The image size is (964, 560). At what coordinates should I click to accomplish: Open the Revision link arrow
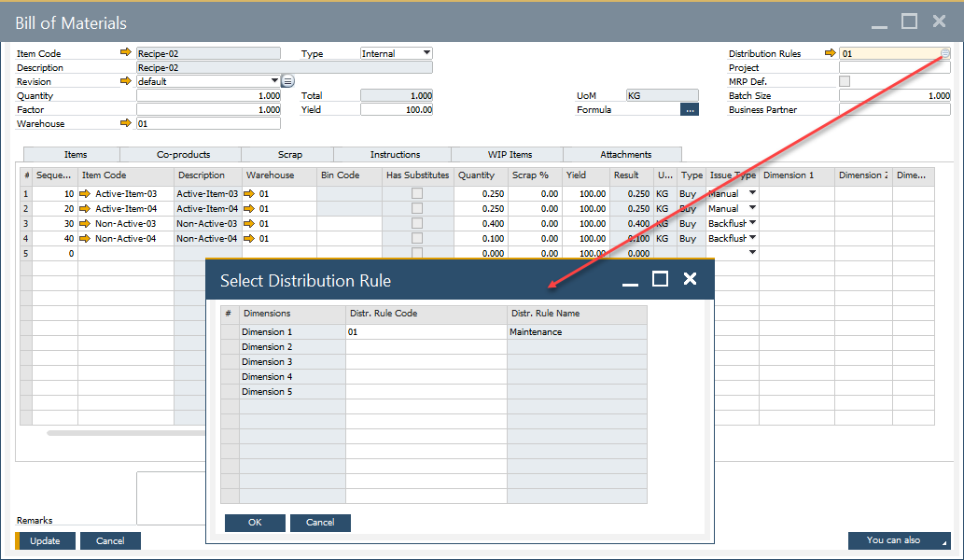pyautogui.click(x=126, y=81)
